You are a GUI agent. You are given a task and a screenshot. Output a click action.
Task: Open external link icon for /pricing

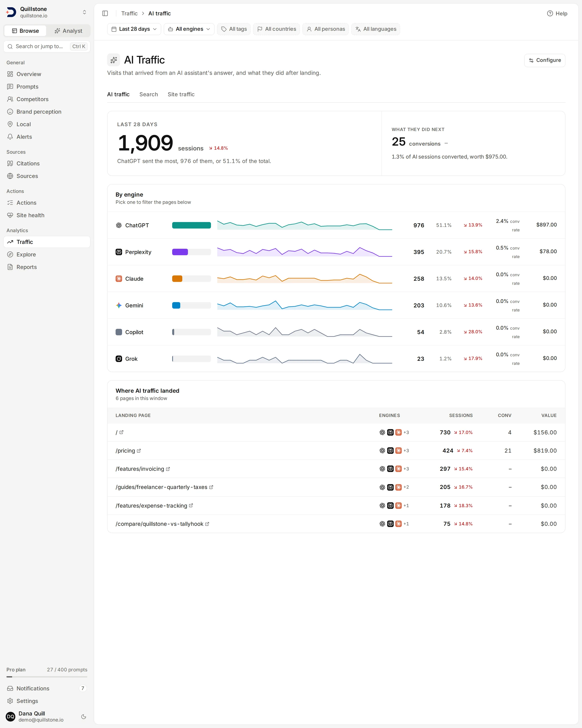[x=139, y=451]
